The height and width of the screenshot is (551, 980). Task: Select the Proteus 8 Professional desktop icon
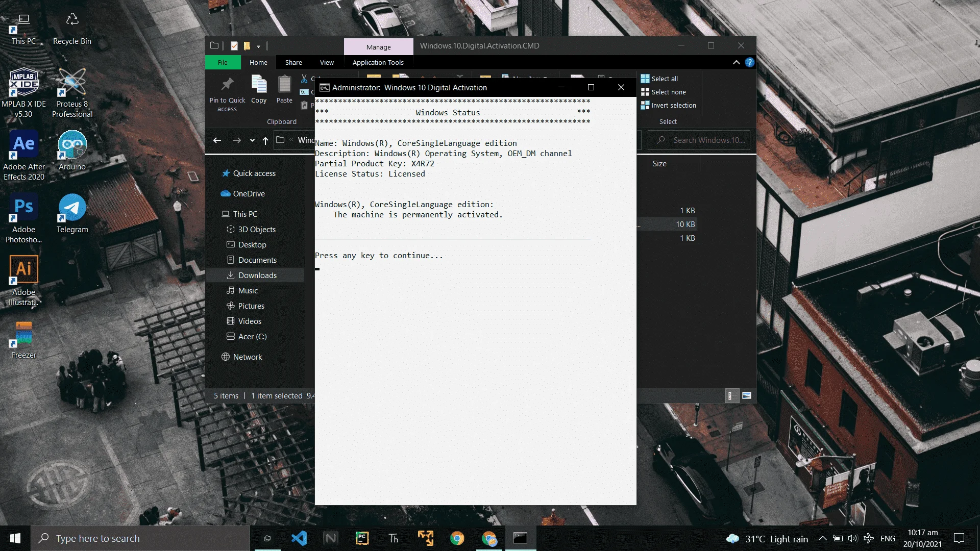click(72, 92)
